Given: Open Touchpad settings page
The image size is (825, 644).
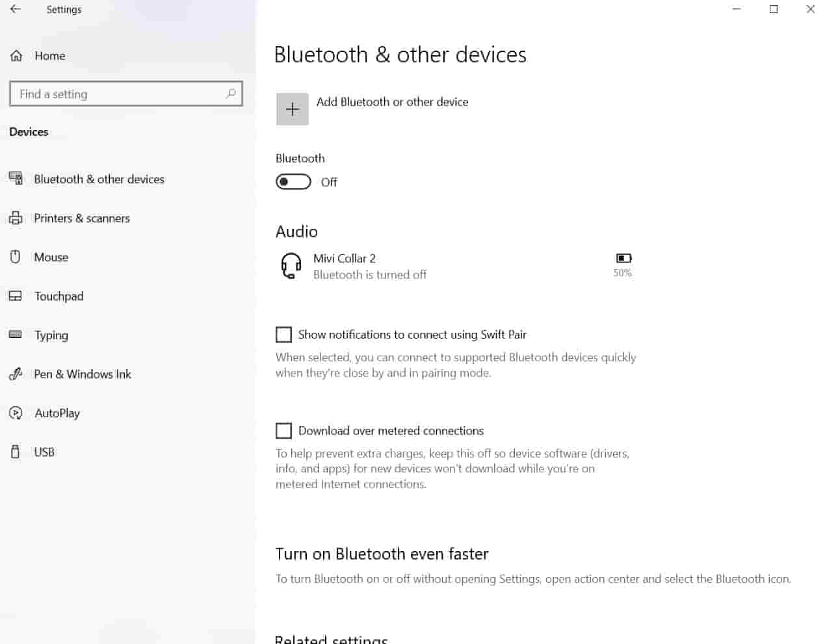Looking at the screenshot, I should click(x=59, y=296).
